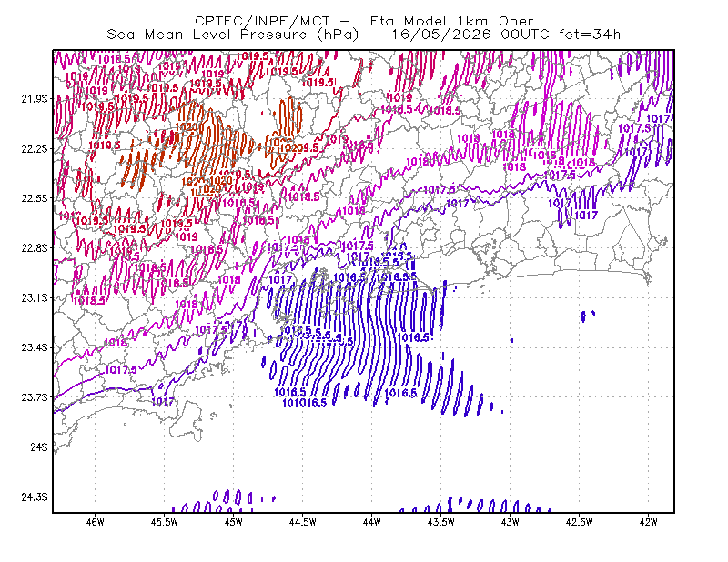Click the 24.3S latitude axis label
This screenshot has width=728, height=562.
click(x=35, y=497)
